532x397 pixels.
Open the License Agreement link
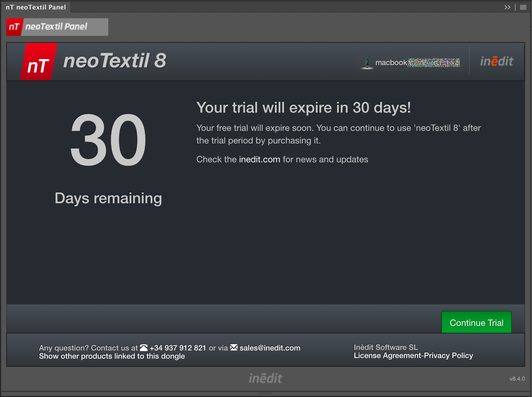click(x=387, y=355)
